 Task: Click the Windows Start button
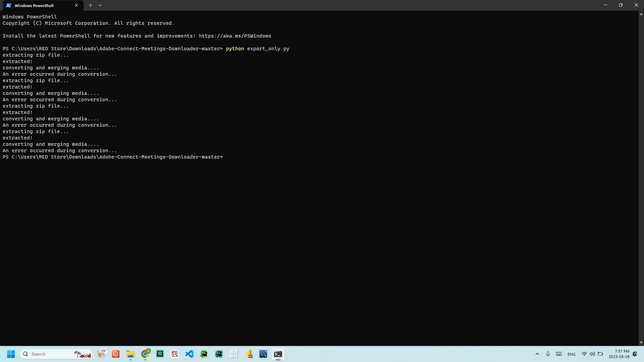[11, 354]
